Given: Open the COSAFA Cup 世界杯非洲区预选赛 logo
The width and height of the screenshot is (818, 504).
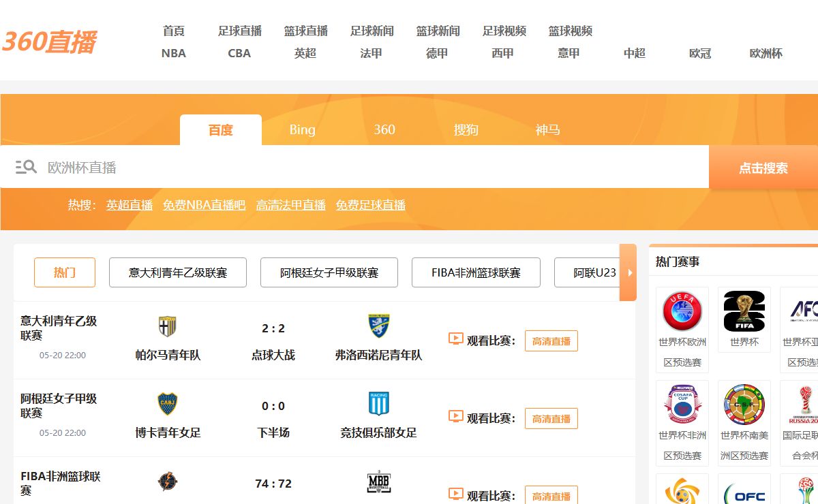Looking at the screenshot, I should click(682, 405).
